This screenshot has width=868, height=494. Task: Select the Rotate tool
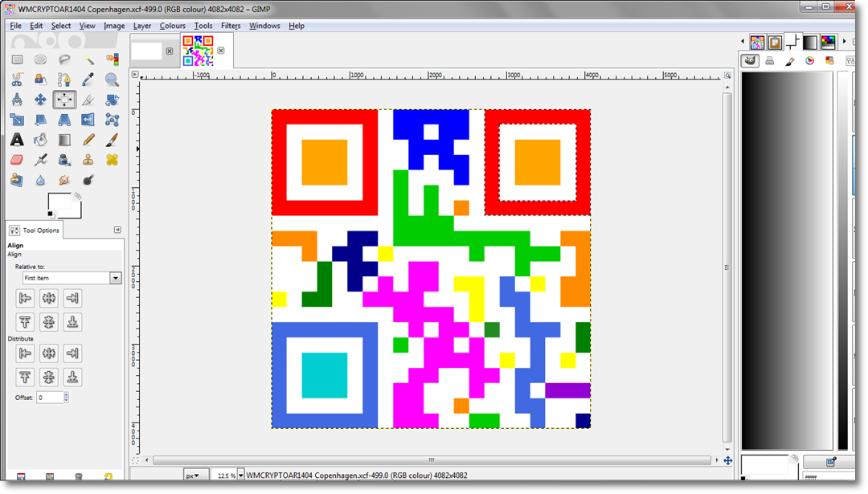[112, 100]
